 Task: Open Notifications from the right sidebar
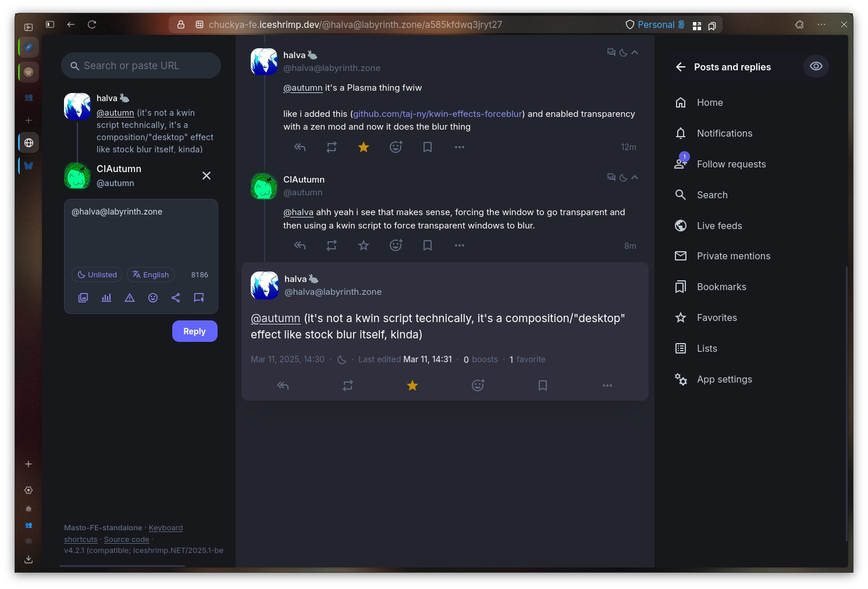tap(724, 133)
